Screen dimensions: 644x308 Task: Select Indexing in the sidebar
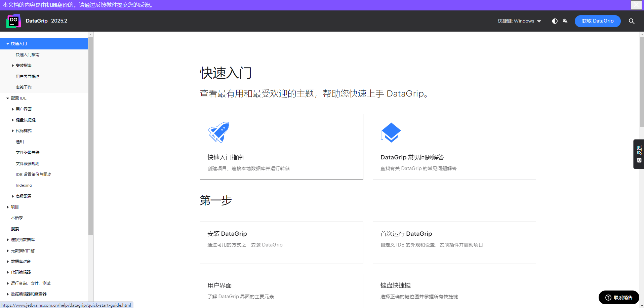pos(24,185)
